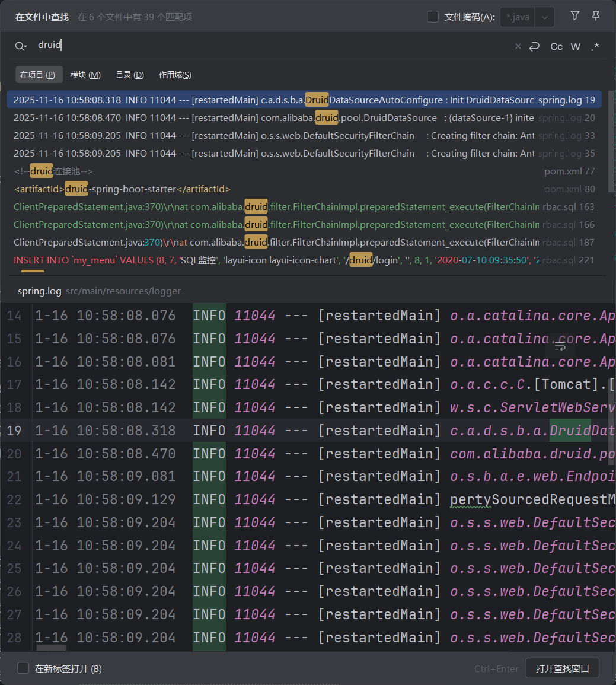Expand the *.java file mask dropdown arrow
Image resolution: width=616 pixels, height=685 pixels.
click(545, 17)
